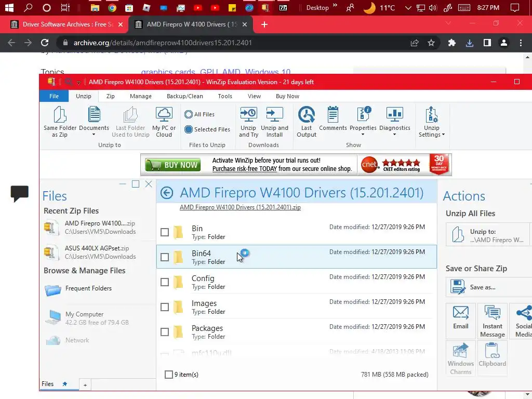The image size is (532, 399).
Task: Open Chrome extensions puzzle icon
Action: pos(451,43)
